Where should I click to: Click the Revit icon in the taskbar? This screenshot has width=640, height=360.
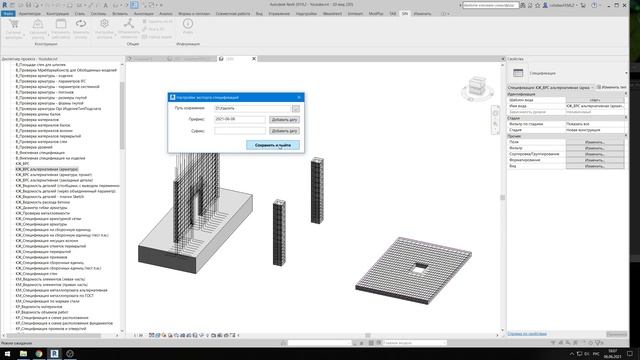[54, 353]
